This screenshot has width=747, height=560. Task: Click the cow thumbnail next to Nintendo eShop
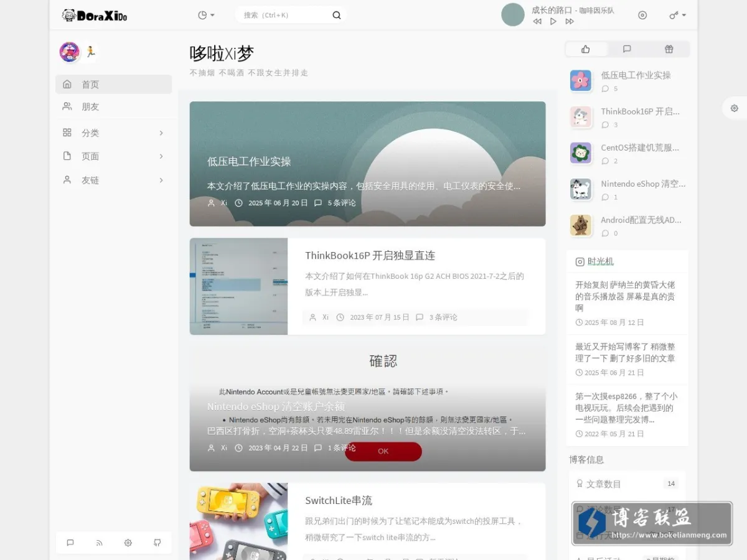pos(581,189)
